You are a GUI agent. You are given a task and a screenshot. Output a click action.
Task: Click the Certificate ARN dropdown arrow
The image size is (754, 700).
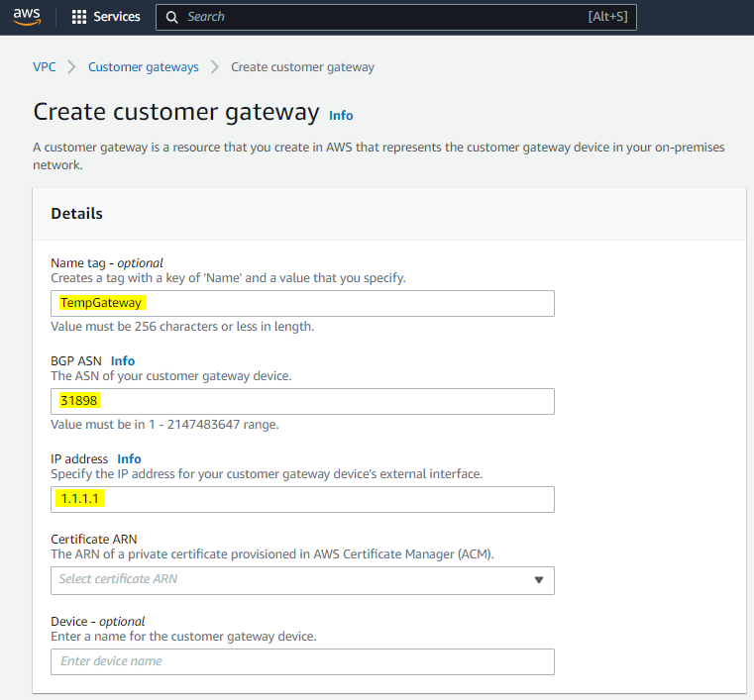tap(539, 580)
